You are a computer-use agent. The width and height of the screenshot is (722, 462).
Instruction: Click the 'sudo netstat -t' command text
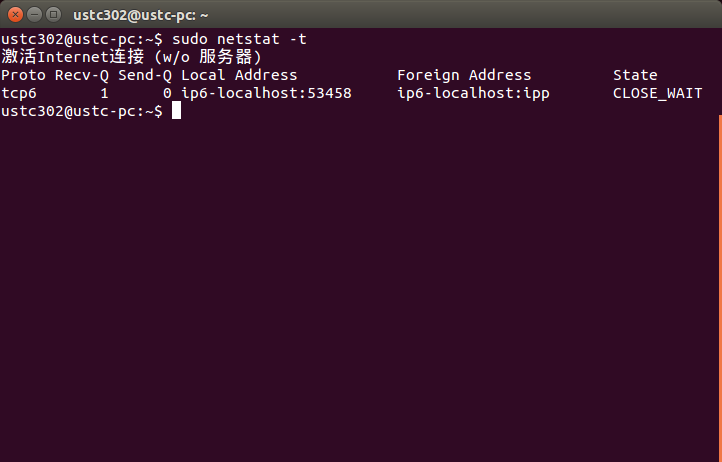pyautogui.click(x=239, y=39)
